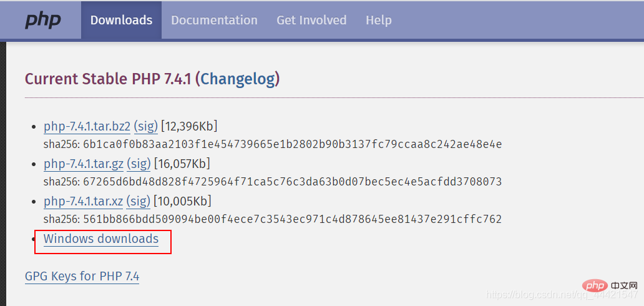
Task: Download php-7.4.1.tar.xz
Action: tap(84, 201)
